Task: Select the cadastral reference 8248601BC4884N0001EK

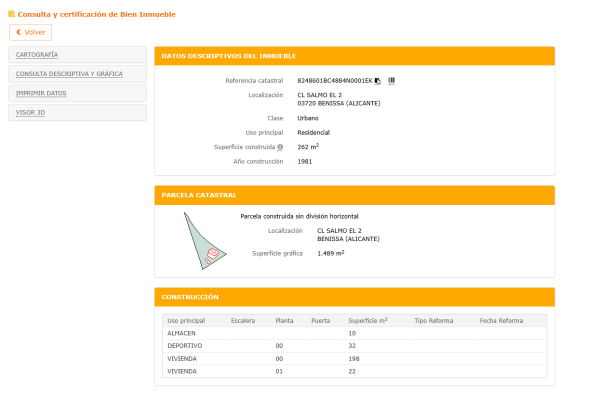Action: [x=335, y=81]
